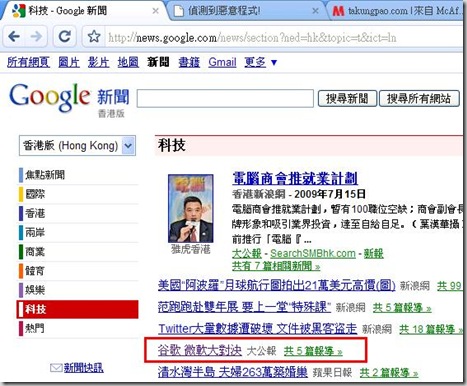Open the 書籍 link in the top bar

(x=189, y=62)
